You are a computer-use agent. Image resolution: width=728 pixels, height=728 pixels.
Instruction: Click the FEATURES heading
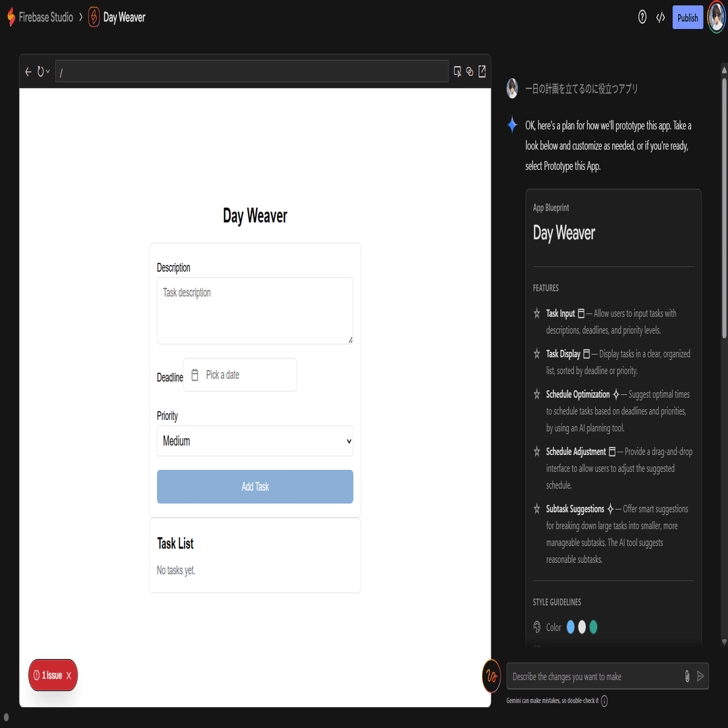[x=545, y=289]
